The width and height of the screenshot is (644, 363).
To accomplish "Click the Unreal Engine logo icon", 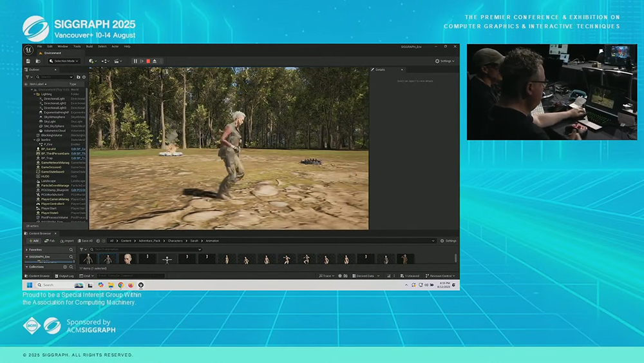I will click(x=28, y=50).
